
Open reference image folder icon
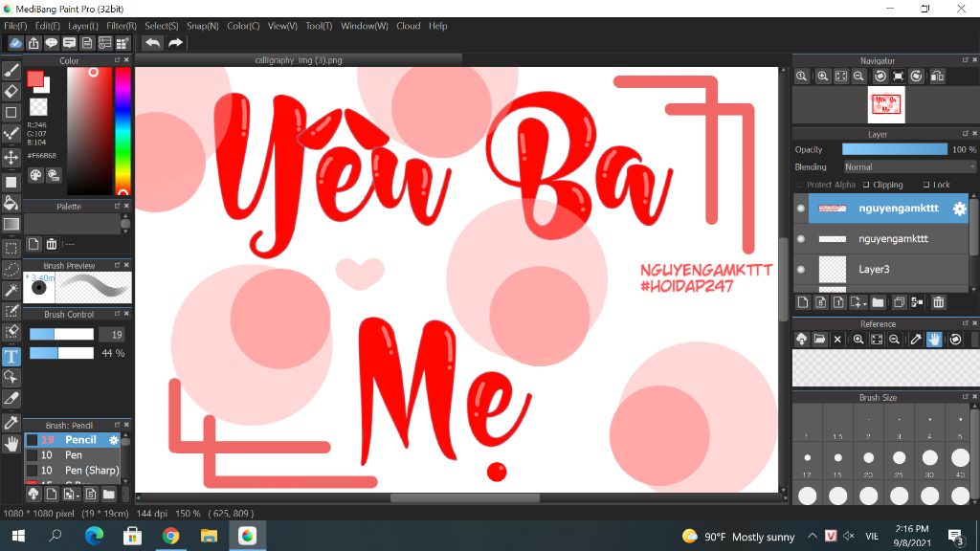pos(819,340)
